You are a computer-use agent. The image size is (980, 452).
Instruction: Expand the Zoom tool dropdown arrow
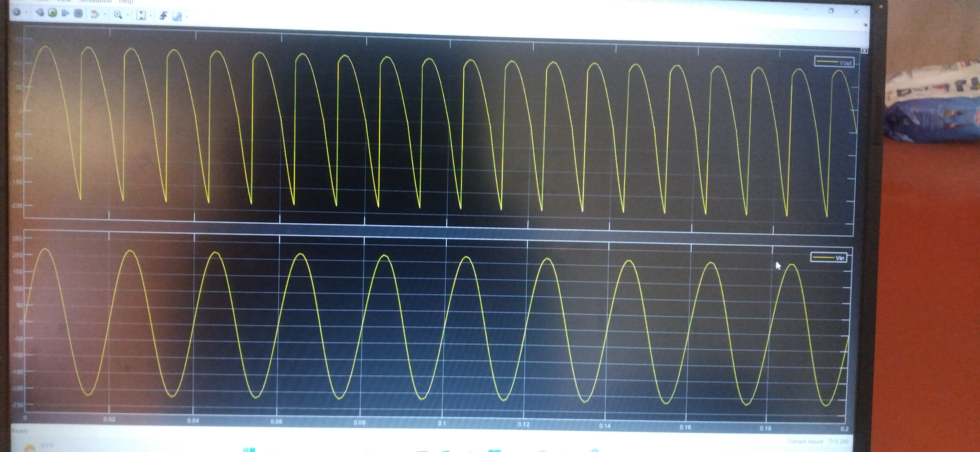pyautogui.click(x=127, y=15)
